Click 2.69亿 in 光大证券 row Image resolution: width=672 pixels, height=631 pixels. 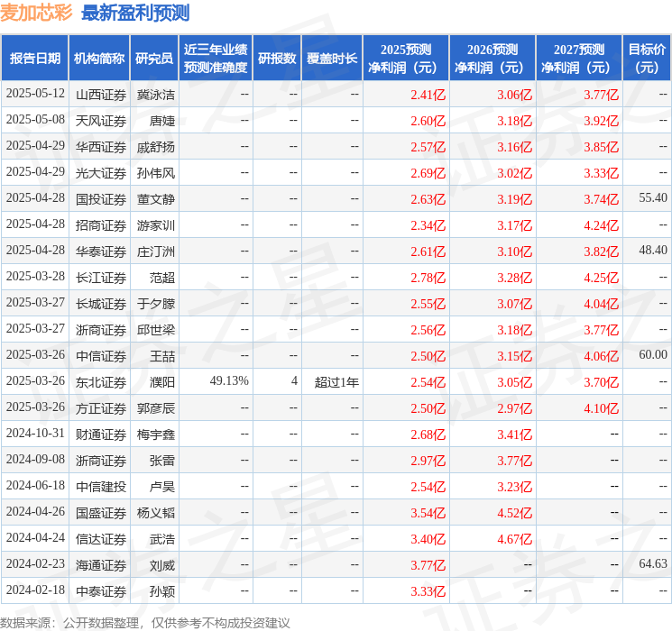click(x=428, y=173)
